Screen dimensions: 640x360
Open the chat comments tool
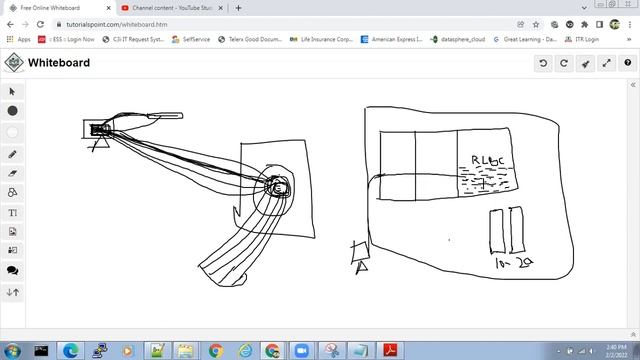(12, 271)
